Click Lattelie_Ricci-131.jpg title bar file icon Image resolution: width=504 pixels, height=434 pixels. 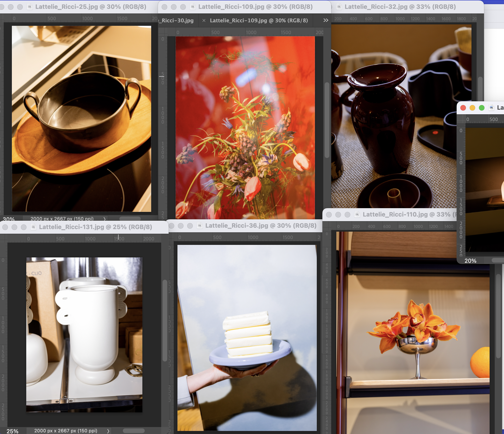(33, 227)
